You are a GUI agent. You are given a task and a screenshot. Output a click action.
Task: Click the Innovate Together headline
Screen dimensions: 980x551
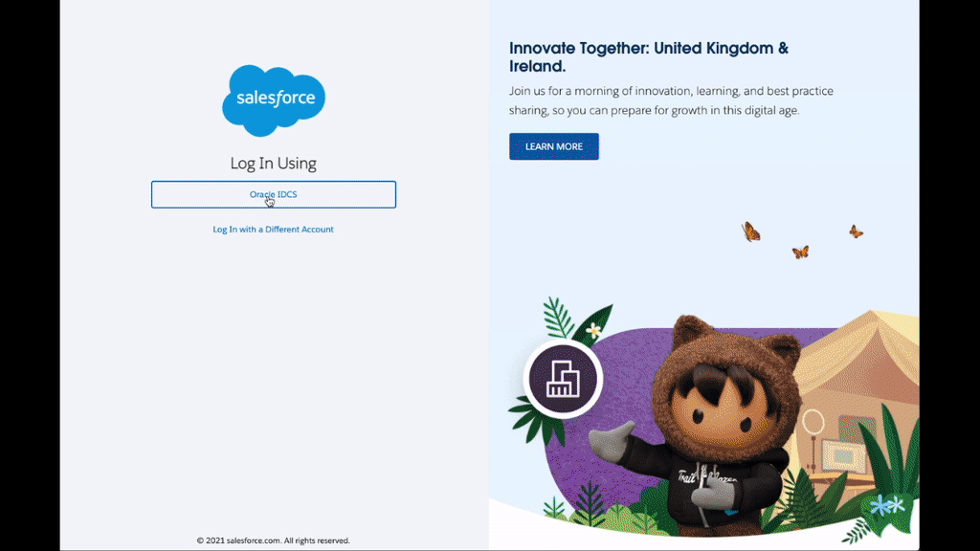pos(649,56)
